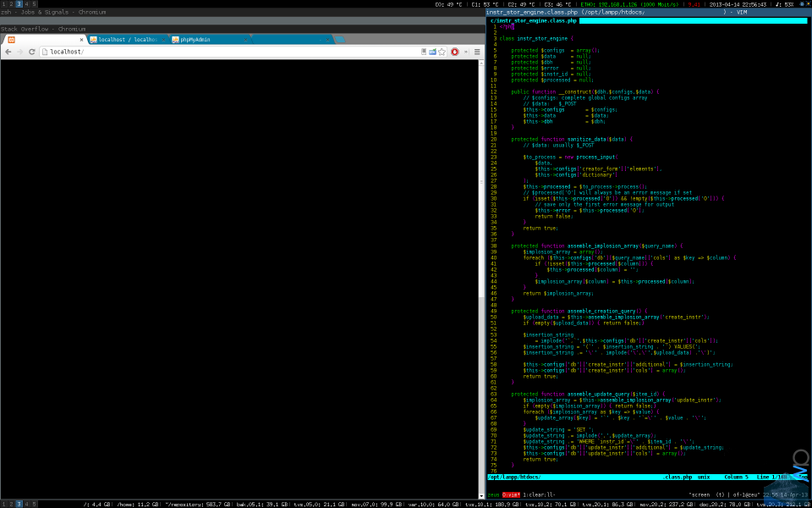Click the gray page-action icon left of blue icon
Image resolution: width=812 pixels, height=508 pixels.
click(424, 52)
